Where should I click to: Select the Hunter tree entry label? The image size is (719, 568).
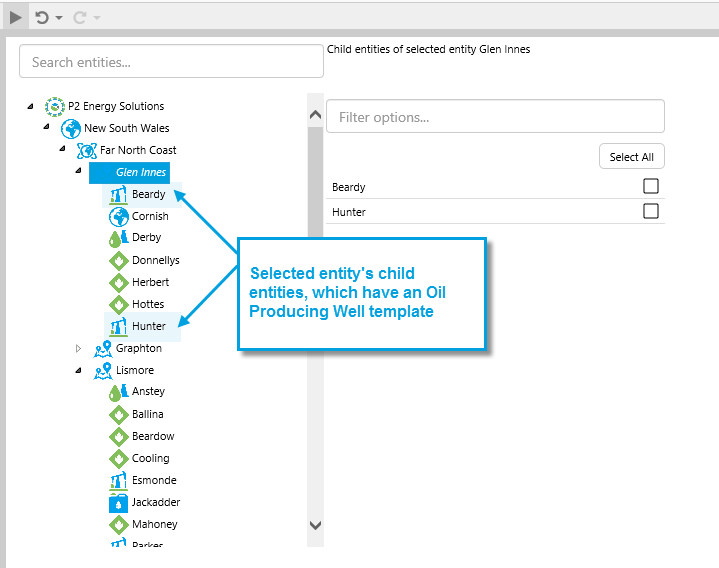(149, 326)
